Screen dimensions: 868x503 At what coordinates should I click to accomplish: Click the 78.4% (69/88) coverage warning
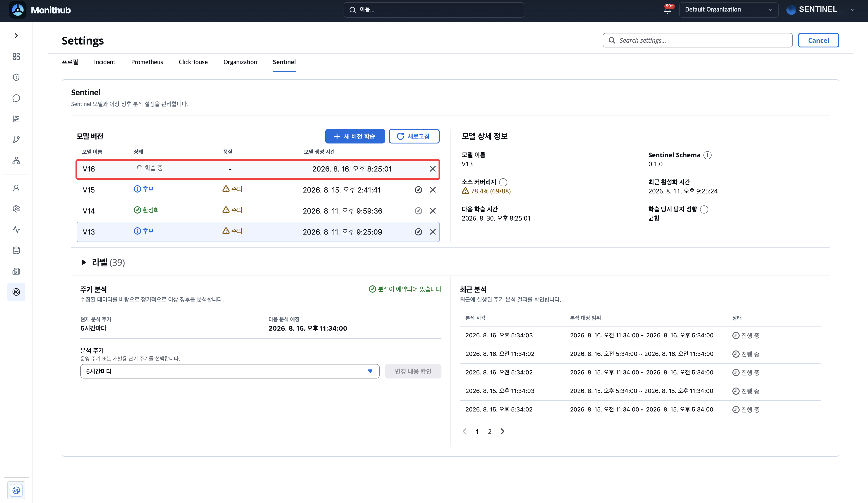(x=486, y=191)
